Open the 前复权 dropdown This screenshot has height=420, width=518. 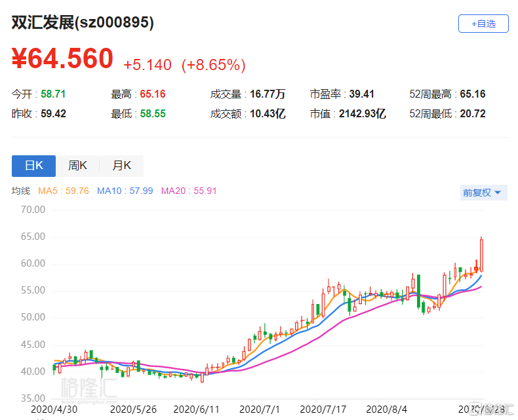(x=483, y=193)
